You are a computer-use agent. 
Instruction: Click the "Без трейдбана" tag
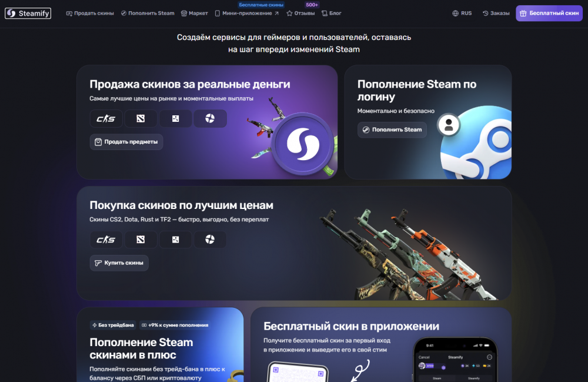pyautogui.click(x=112, y=325)
